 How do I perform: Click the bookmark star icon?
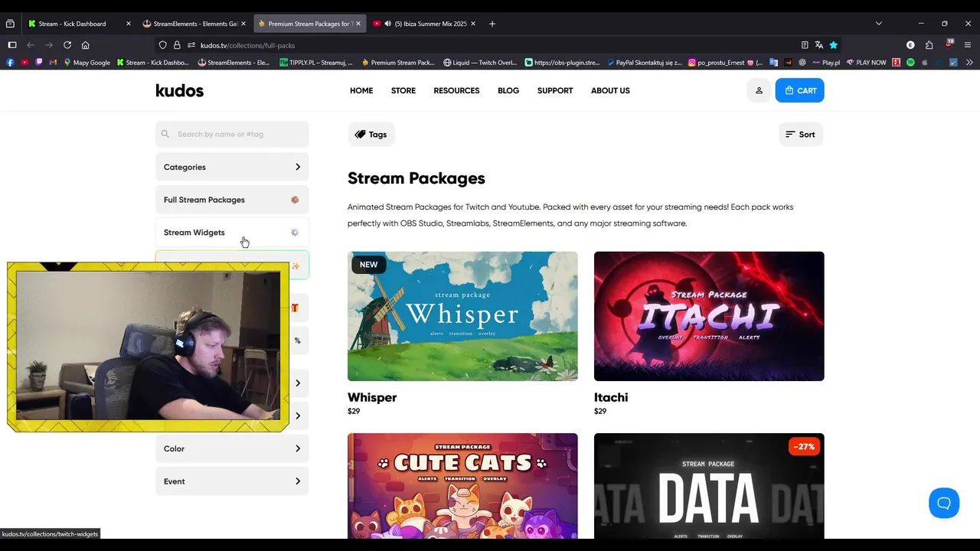click(834, 45)
